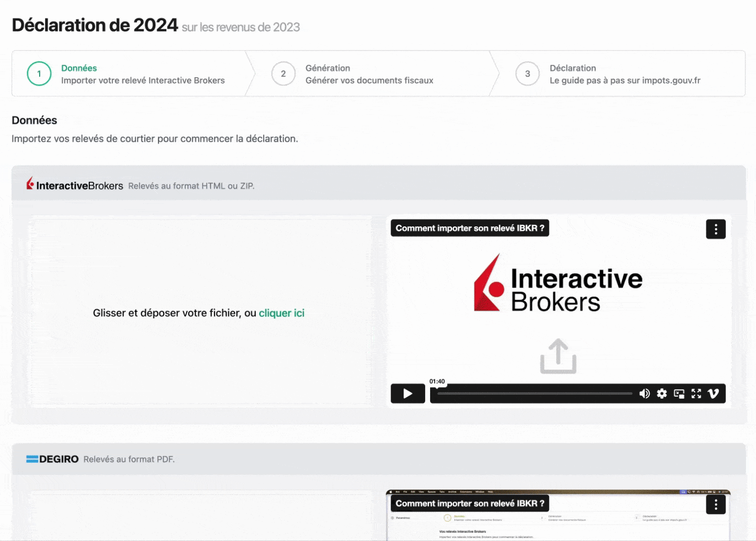Open the video on Vimeo via its logo
The image size is (756, 541).
[713, 394]
